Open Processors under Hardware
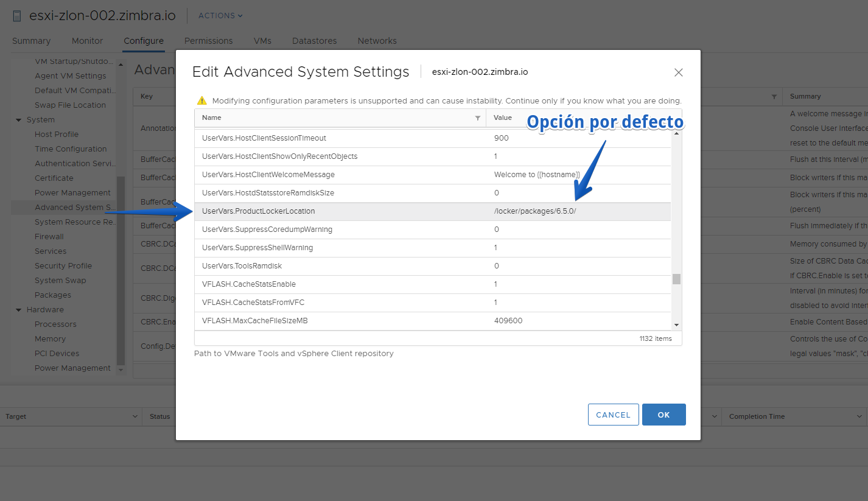The image size is (868, 501). pyautogui.click(x=55, y=324)
